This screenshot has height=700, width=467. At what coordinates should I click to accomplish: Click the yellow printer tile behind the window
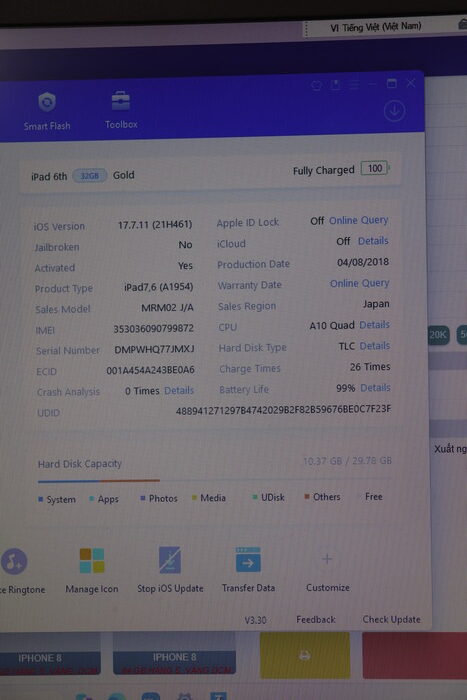click(x=305, y=655)
